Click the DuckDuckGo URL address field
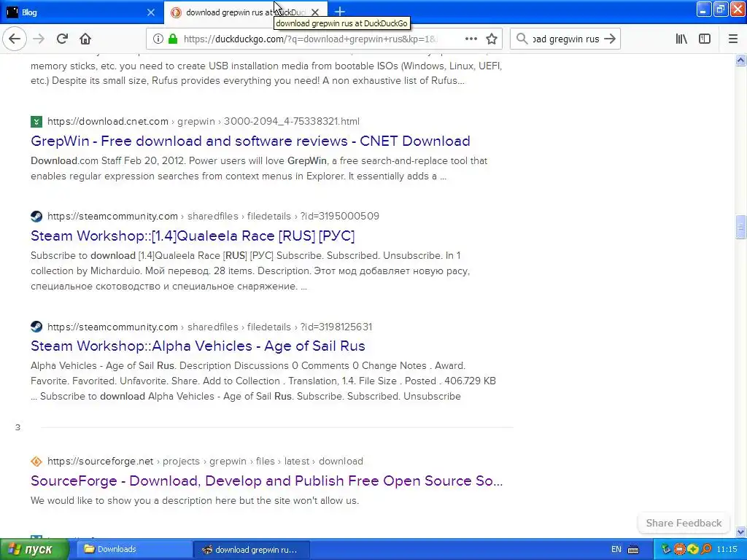The image size is (747, 560). pos(311,39)
